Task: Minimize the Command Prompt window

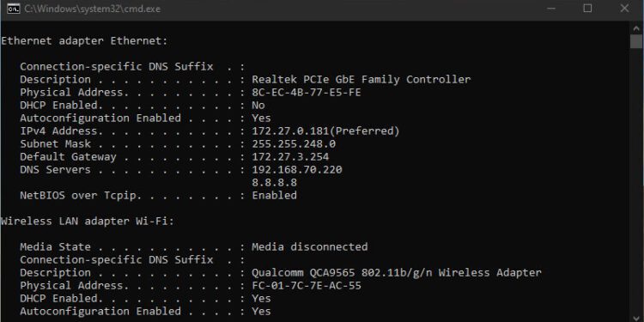Action: [x=550, y=9]
